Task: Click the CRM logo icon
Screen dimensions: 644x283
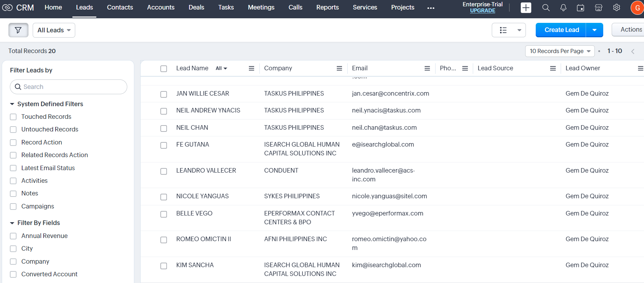Action: pos(7,7)
